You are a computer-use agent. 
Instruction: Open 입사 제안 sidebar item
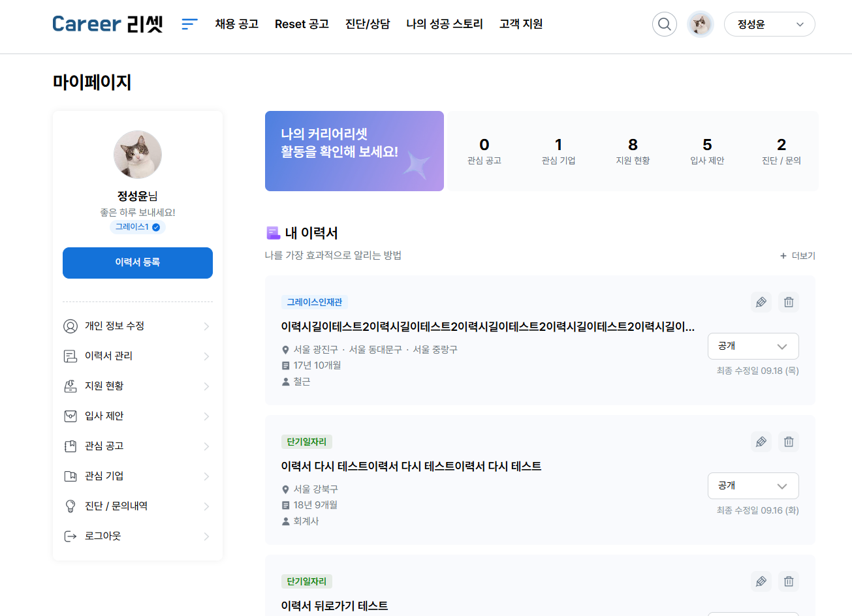(138, 416)
